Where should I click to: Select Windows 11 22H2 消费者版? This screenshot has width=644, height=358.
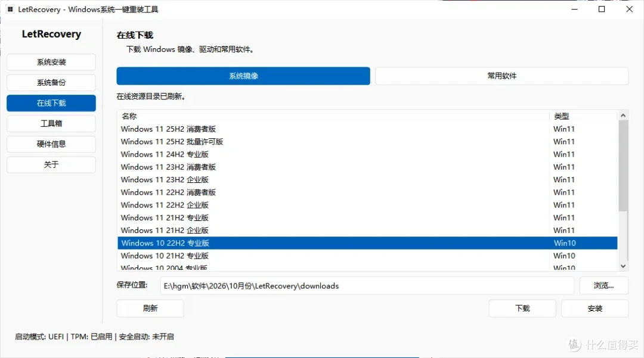pyautogui.click(x=367, y=192)
